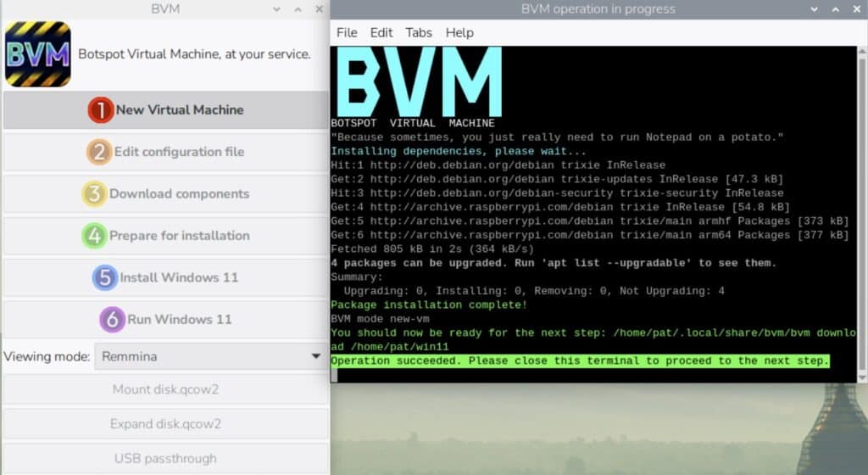Maximize the BVM operation in progress terminal
The height and width of the screenshot is (475, 868).
(x=837, y=9)
